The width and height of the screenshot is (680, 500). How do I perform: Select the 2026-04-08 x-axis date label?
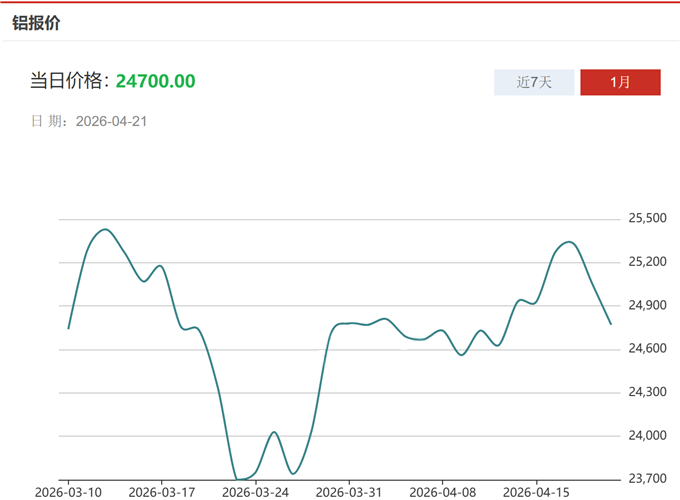click(x=443, y=492)
